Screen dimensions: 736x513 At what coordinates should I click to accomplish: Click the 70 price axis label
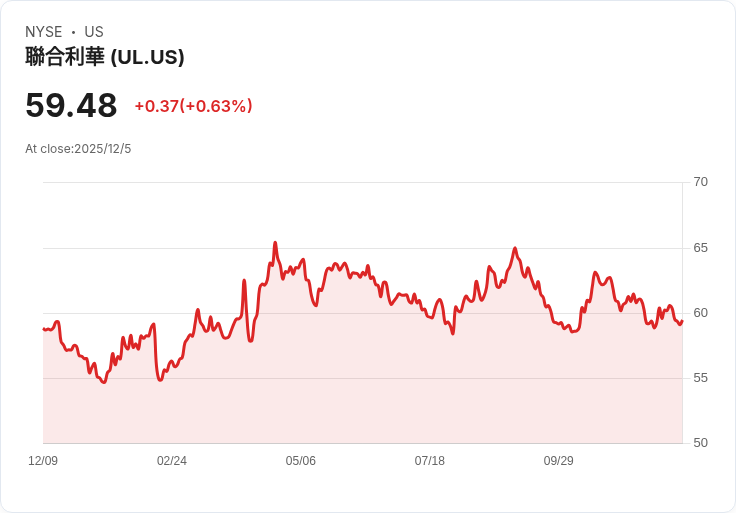click(700, 182)
